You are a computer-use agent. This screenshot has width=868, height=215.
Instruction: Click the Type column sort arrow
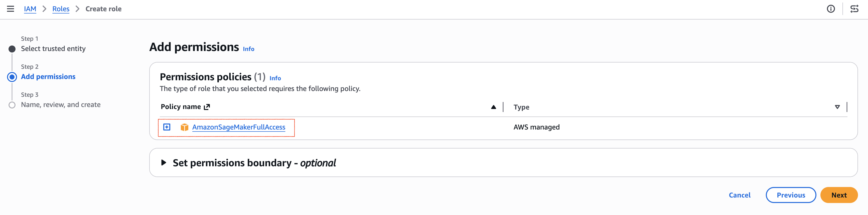tap(837, 107)
